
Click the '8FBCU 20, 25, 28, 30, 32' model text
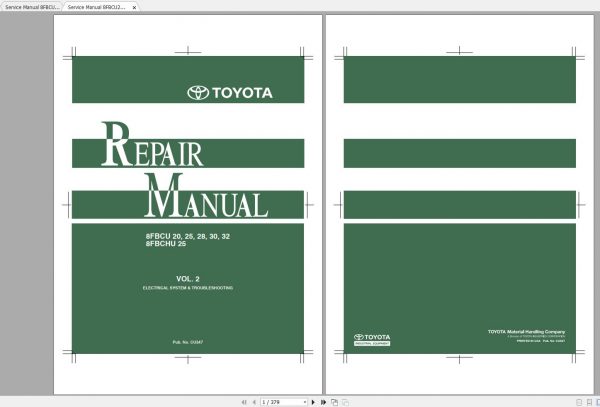(188, 236)
